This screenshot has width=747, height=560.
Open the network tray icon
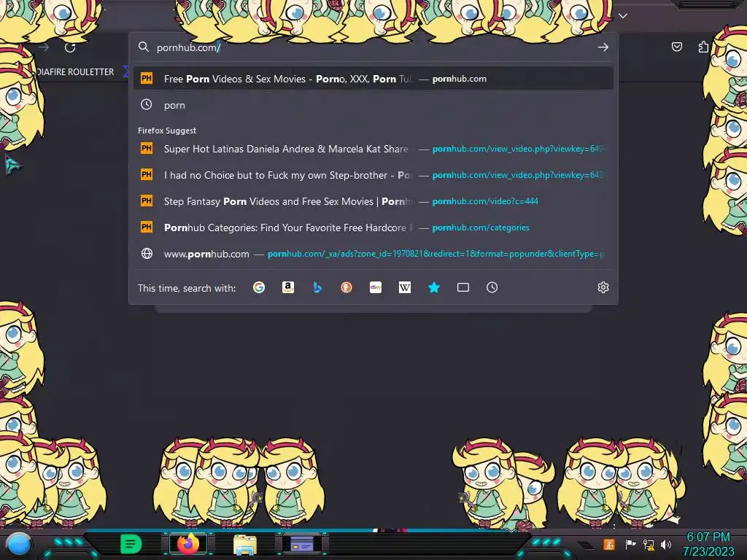coord(649,544)
